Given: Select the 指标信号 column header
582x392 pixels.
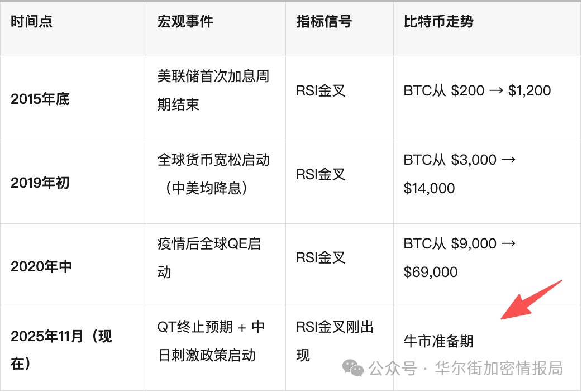Looking at the screenshot, I should (x=324, y=22).
